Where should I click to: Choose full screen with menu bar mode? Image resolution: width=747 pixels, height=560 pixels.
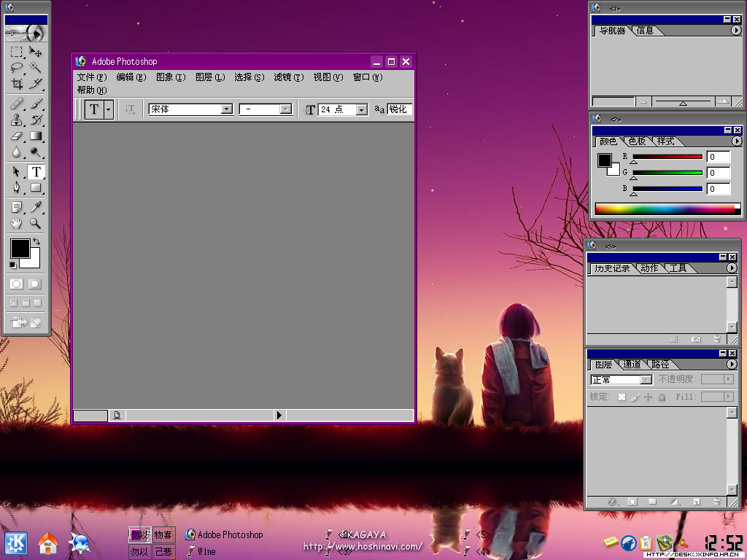26,303
